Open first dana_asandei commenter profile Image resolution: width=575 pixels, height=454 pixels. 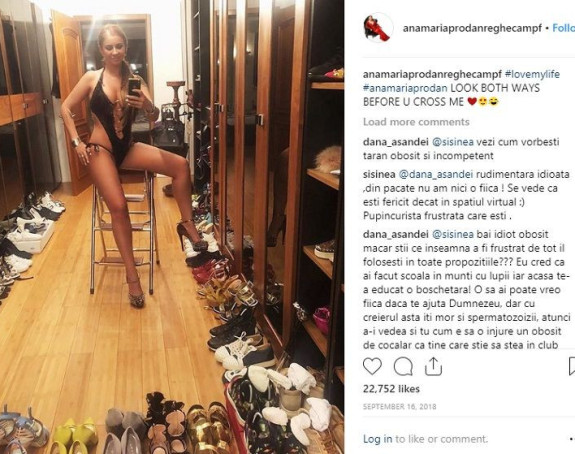396,142
